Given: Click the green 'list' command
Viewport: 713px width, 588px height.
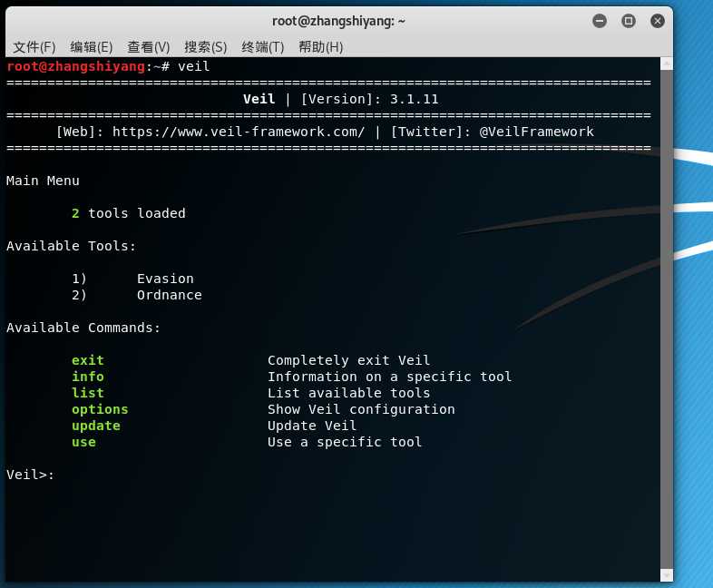Looking at the screenshot, I should point(88,394).
